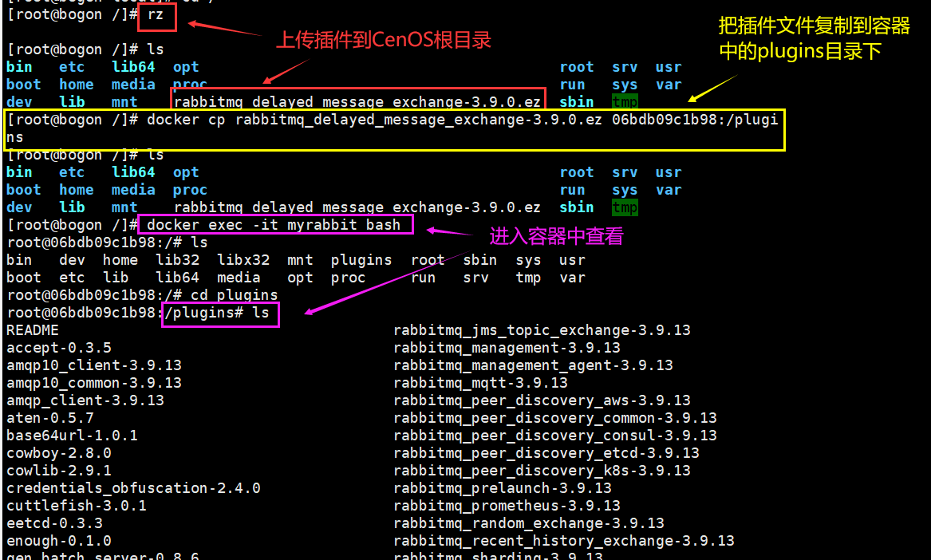Screen dimensions: 931x560
Task: Click the 'rabbitmq_recent_history_exchange-3.9.13' entry
Action: (x=564, y=541)
